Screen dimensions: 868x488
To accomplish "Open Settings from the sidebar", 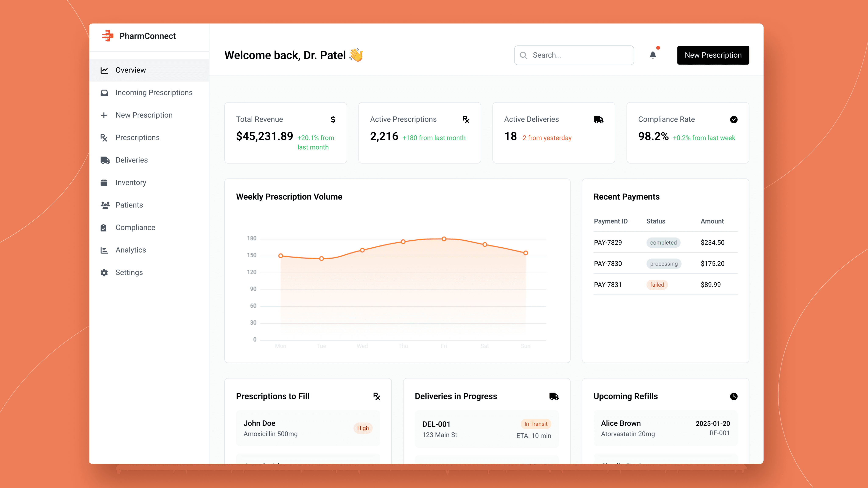I will point(149,272).
